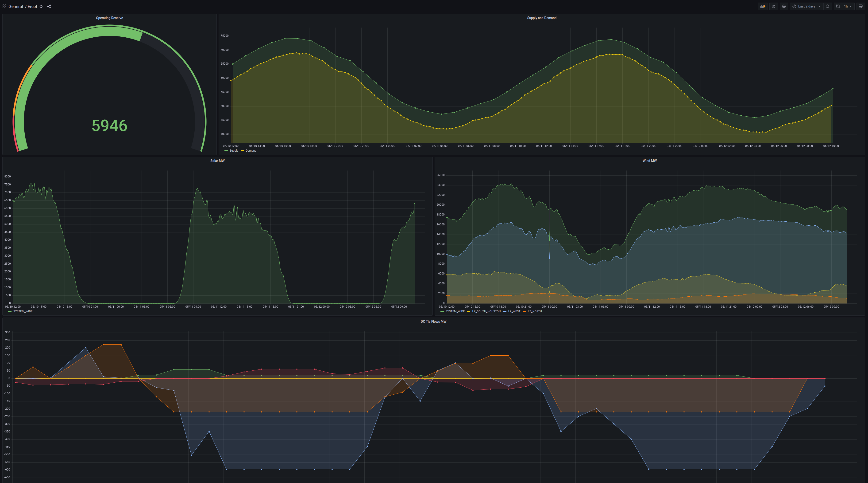The image size is (868, 483).
Task: Toggle the Supply series in legend
Action: point(234,151)
